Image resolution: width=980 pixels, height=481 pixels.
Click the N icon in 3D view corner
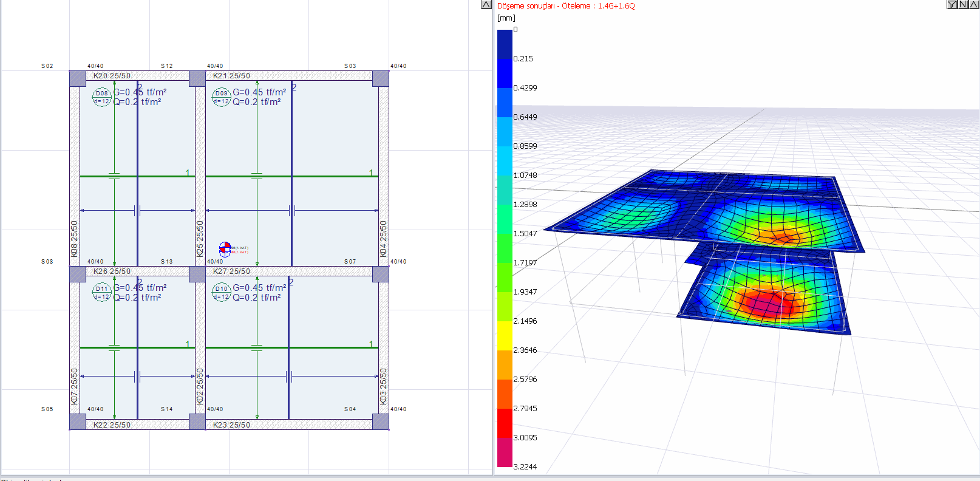(x=962, y=4)
